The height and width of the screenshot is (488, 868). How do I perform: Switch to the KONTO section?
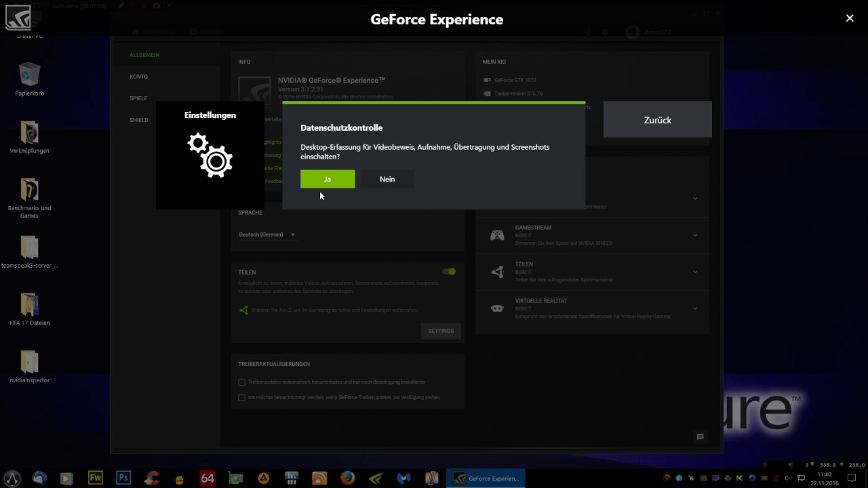pos(138,77)
